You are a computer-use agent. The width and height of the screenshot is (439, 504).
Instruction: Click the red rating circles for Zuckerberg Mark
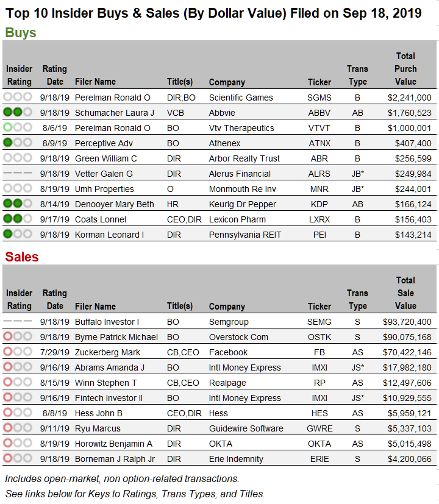coord(18,352)
